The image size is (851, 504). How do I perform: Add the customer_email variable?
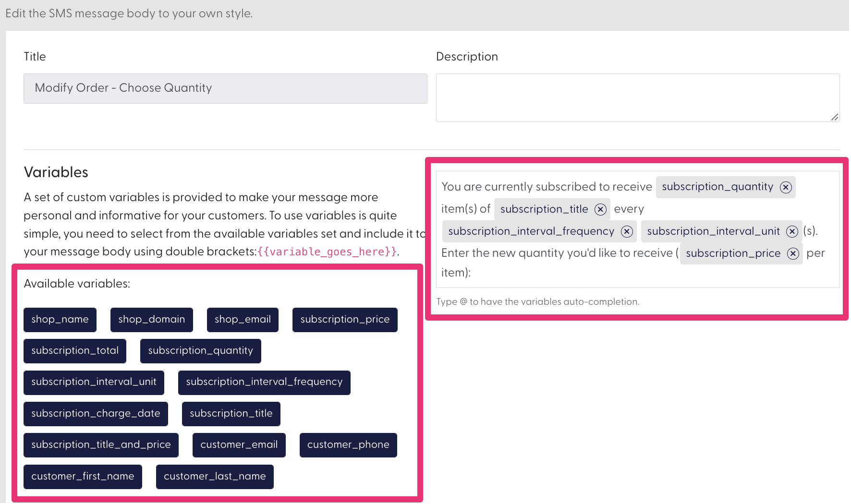point(239,445)
